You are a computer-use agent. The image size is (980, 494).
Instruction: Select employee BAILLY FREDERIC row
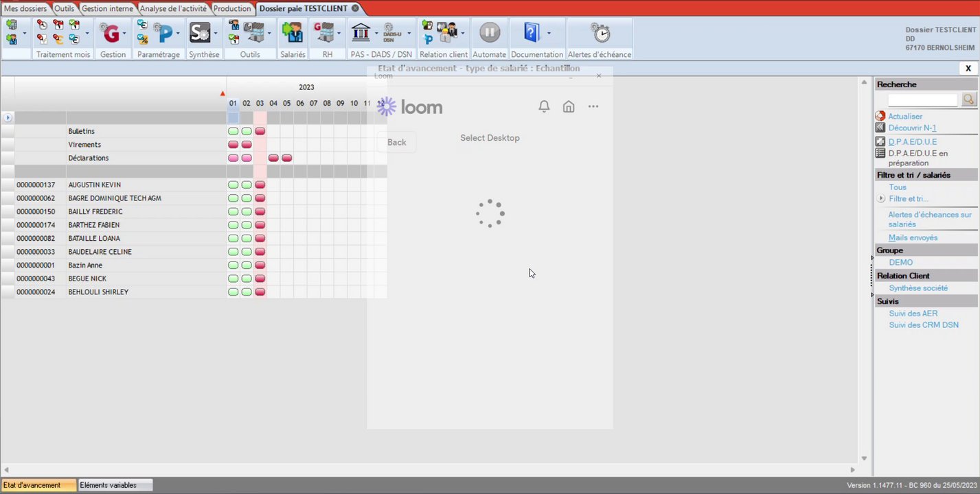[x=194, y=211]
